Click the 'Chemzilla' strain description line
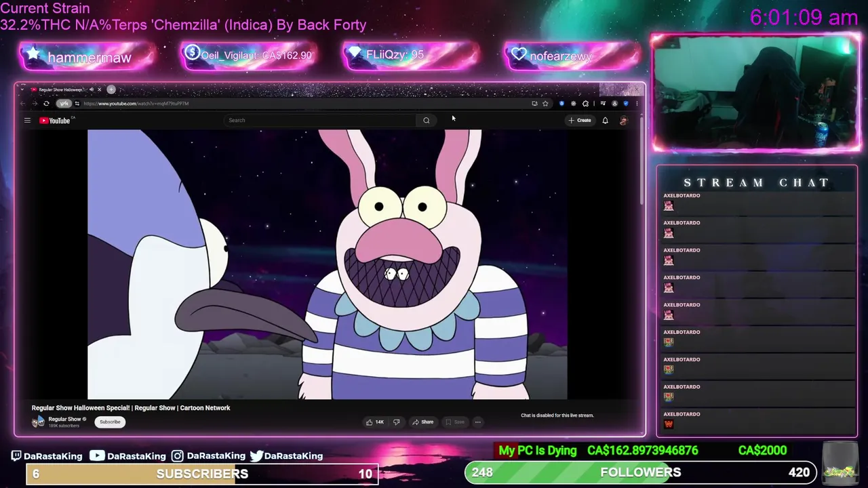Image resolution: width=868 pixels, height=488 pixels. point(183,25)
